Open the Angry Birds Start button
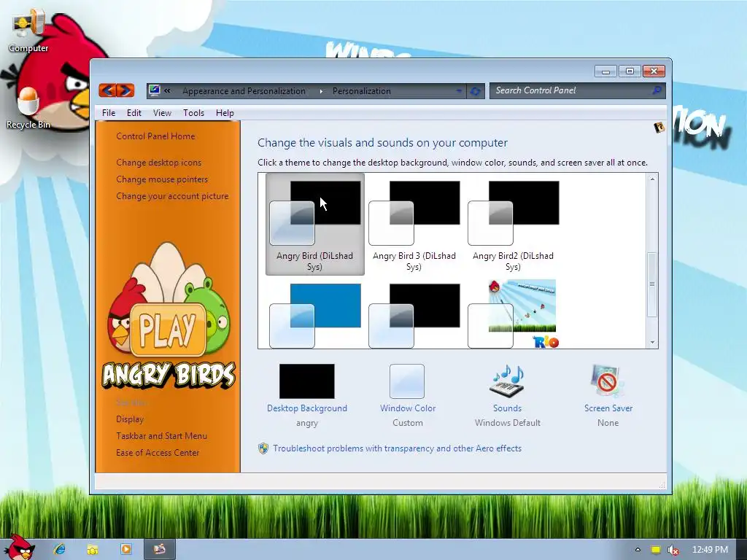The width and height of the screenshot is (747, 560). point(19,548)
